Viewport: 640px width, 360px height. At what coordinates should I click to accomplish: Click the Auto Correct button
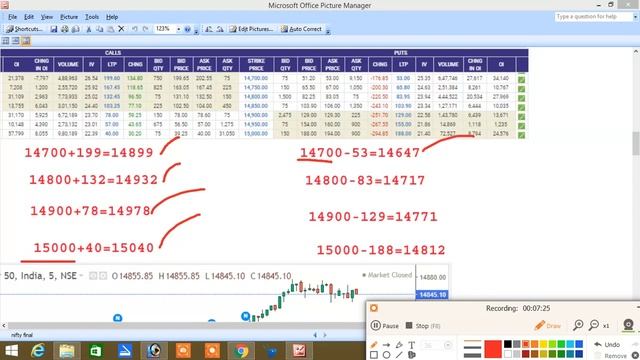pos(301,29)
